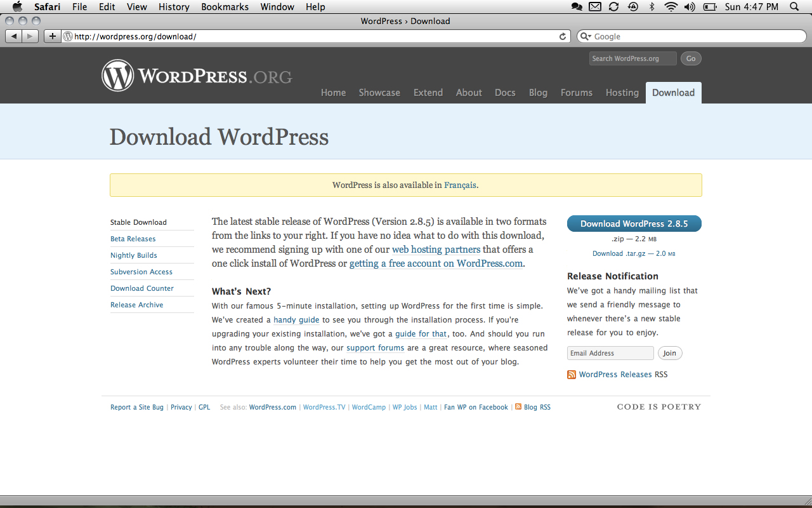Click the Apple menu icon
The height and width of the screenshot is (508, 812).
click(x=17, y=7)
